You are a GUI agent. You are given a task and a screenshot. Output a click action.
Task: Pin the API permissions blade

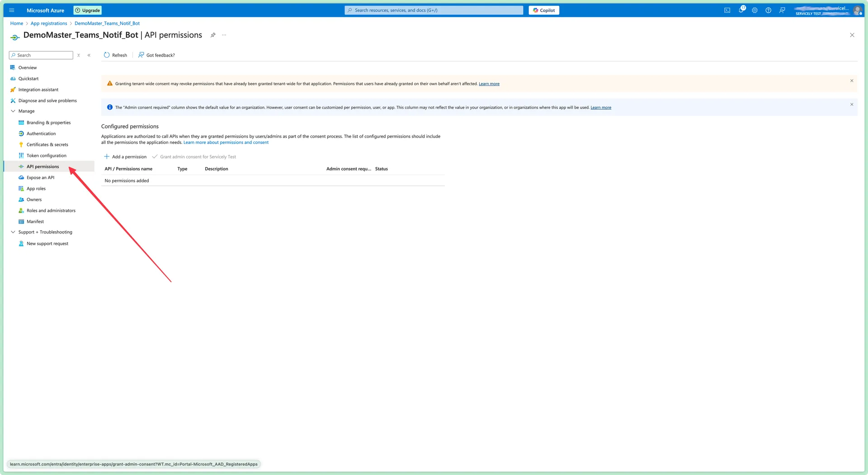click(213, 35)
